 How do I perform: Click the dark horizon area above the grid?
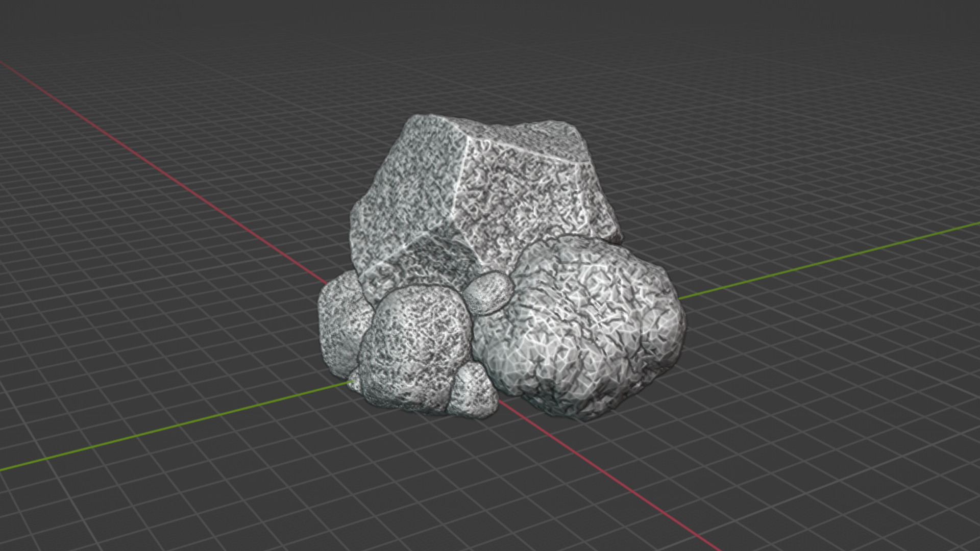pos(490,15)
